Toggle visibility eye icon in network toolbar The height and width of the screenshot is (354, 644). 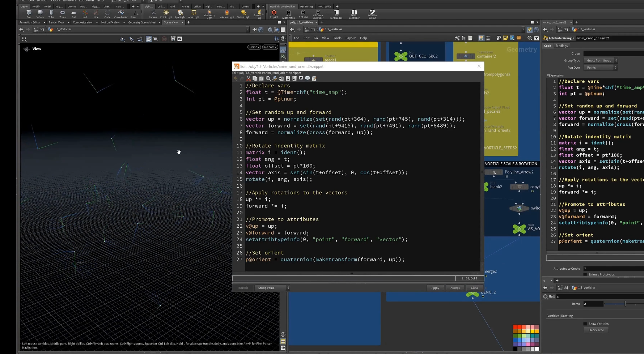(x=537, y=38)
